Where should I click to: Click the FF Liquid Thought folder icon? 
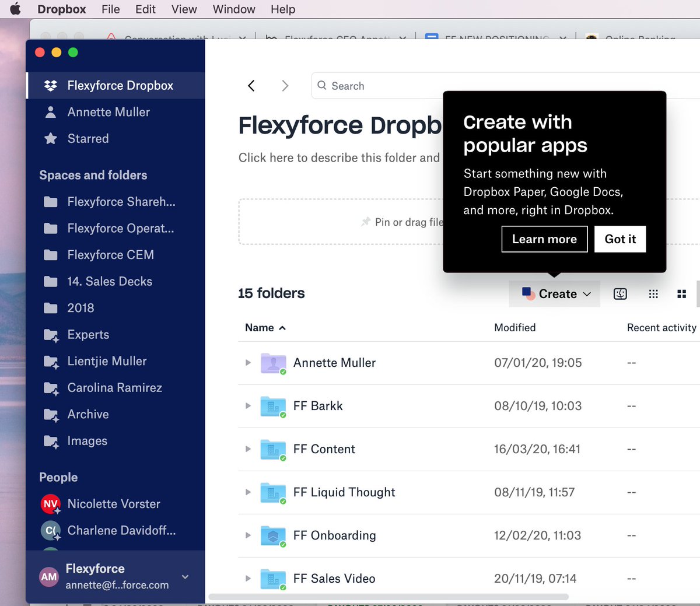pyautogui.click(x=273, y=493)
